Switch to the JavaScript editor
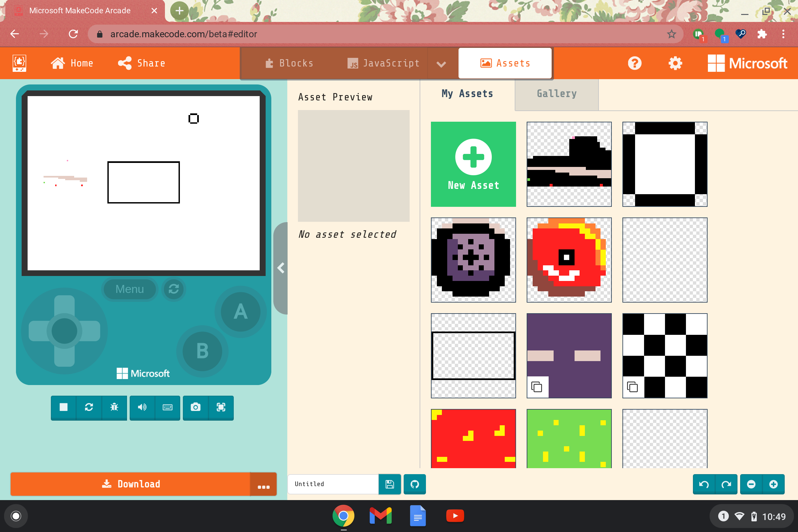The height and width of the screenshot is (532, 798). pos(383,64)
